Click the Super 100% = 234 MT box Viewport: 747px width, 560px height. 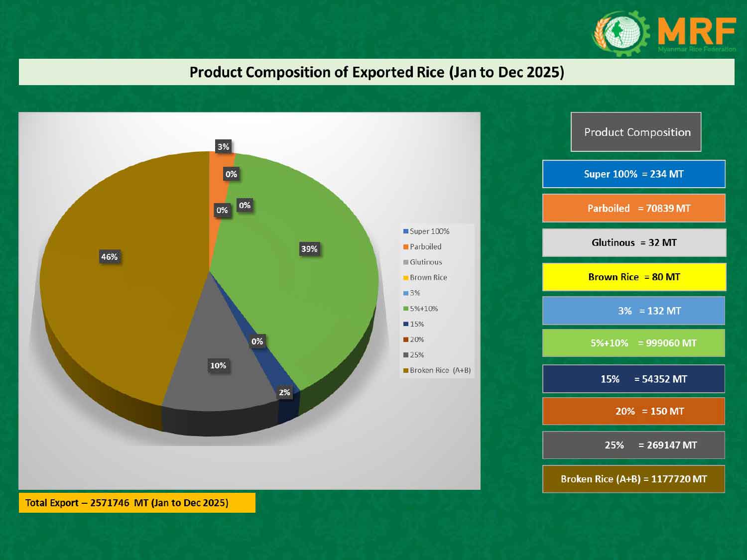click(x=633, y=174)
